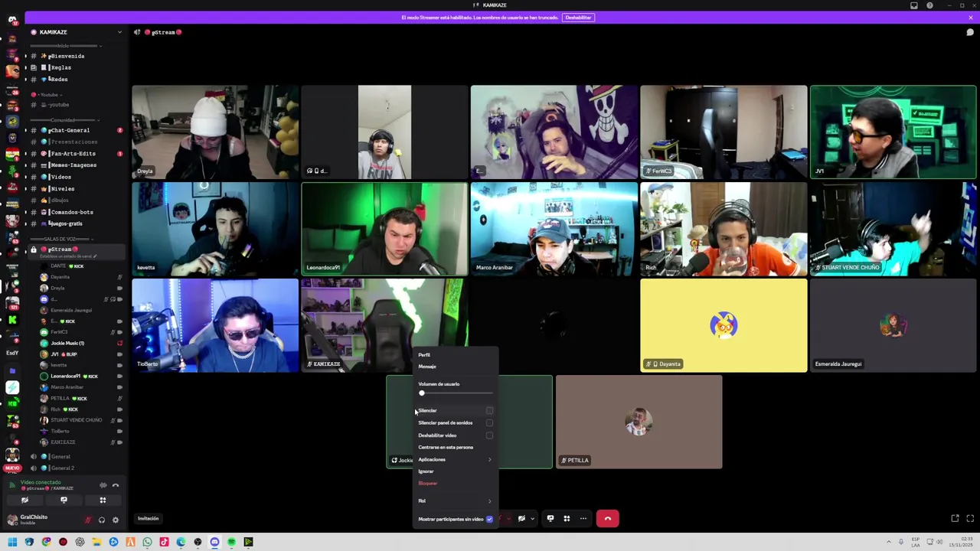Viewport: 980px width, 551px height.
Task: Select Dayanita yellow avatar tile
Action: (x=724, y=324)
